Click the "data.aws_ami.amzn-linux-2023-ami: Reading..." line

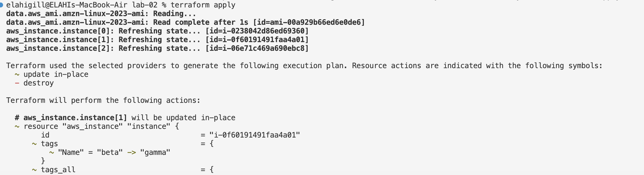pyautogui.click(x=101, y=14)
